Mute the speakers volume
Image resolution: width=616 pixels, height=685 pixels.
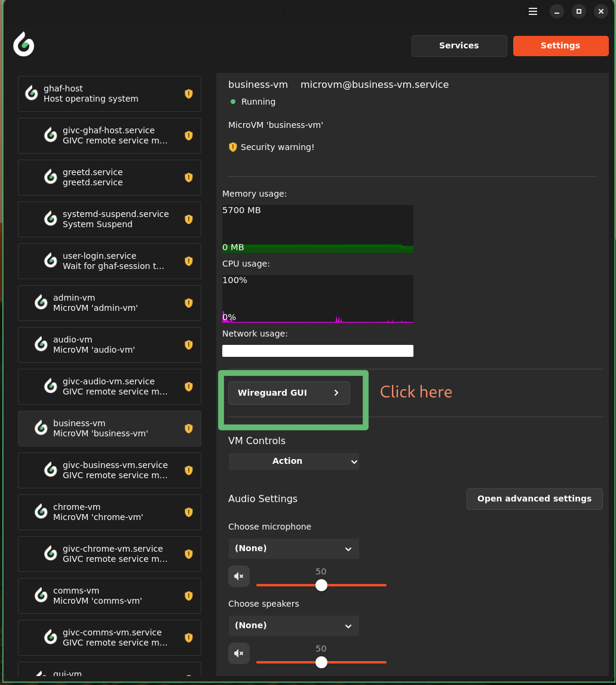tap(239, 653)
